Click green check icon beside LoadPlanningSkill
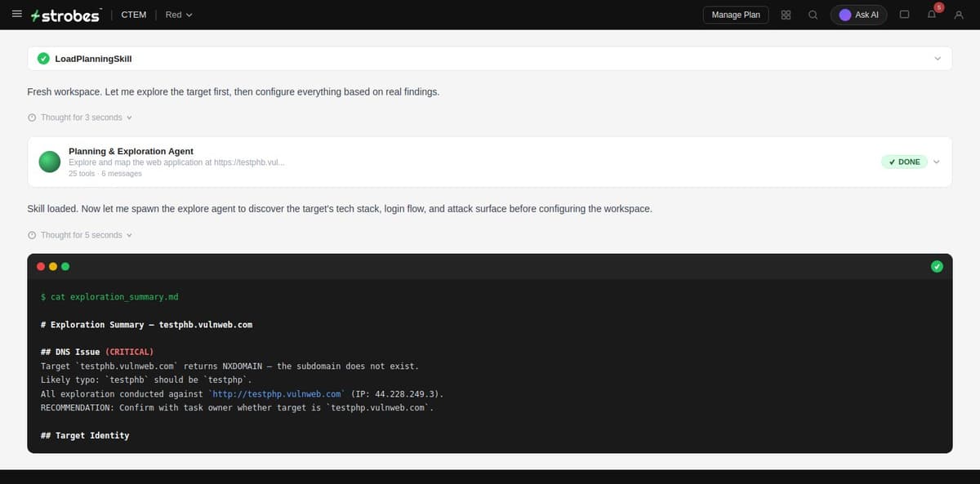The image size is (980, 484). [x=43, y=59]
